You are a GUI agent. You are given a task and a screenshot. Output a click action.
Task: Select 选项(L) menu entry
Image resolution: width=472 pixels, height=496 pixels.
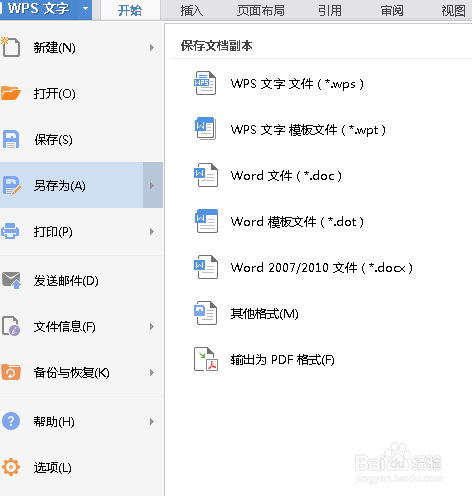[x=81, y=467]
